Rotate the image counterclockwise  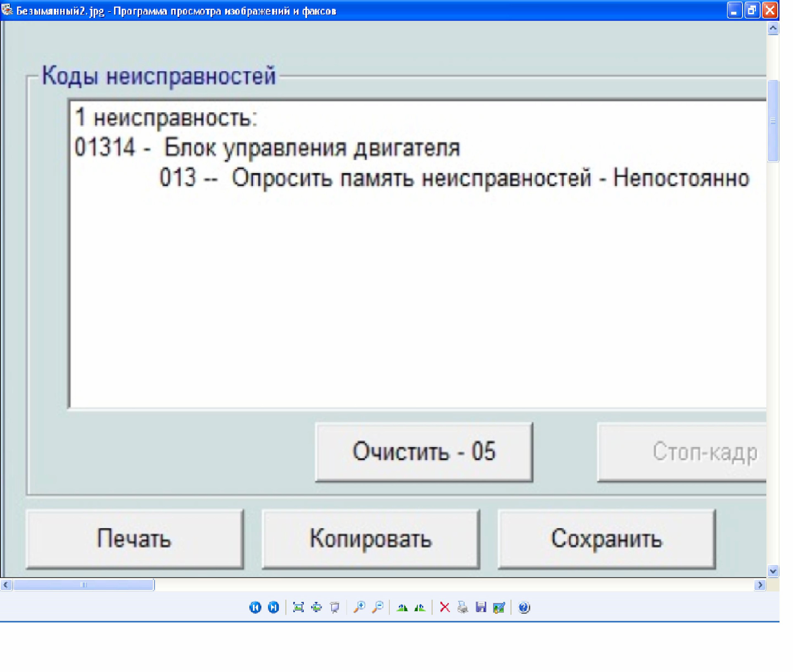tap(420, 607)
